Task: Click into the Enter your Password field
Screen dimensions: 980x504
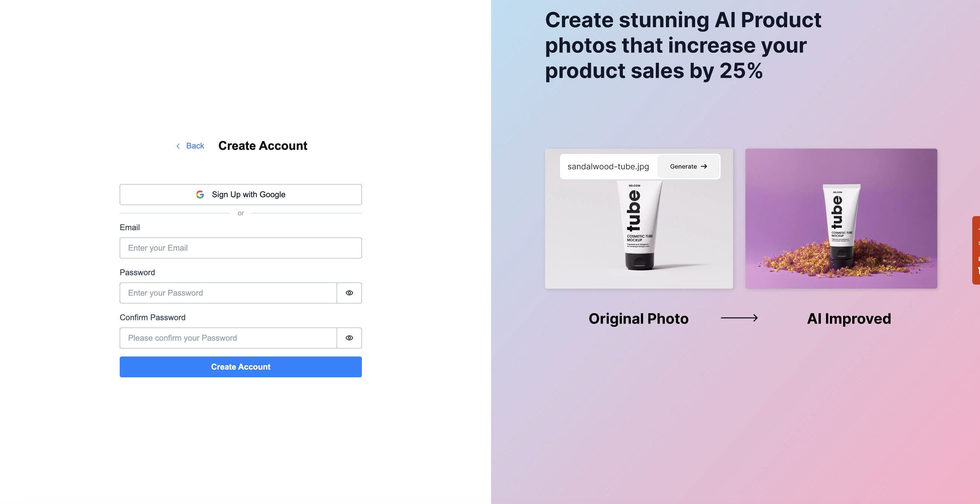Action: pyautogui.click(x=228, y=293)
